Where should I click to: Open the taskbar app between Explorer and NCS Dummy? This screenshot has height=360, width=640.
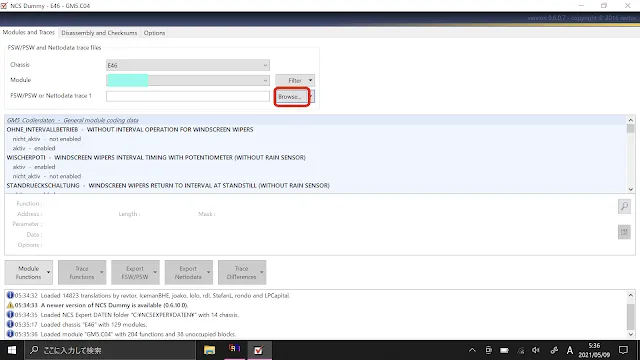(234, 350)
